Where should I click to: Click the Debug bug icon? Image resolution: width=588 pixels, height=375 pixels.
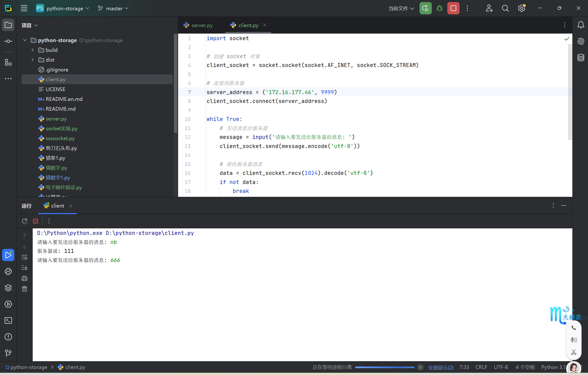click(x=439, y=8)
